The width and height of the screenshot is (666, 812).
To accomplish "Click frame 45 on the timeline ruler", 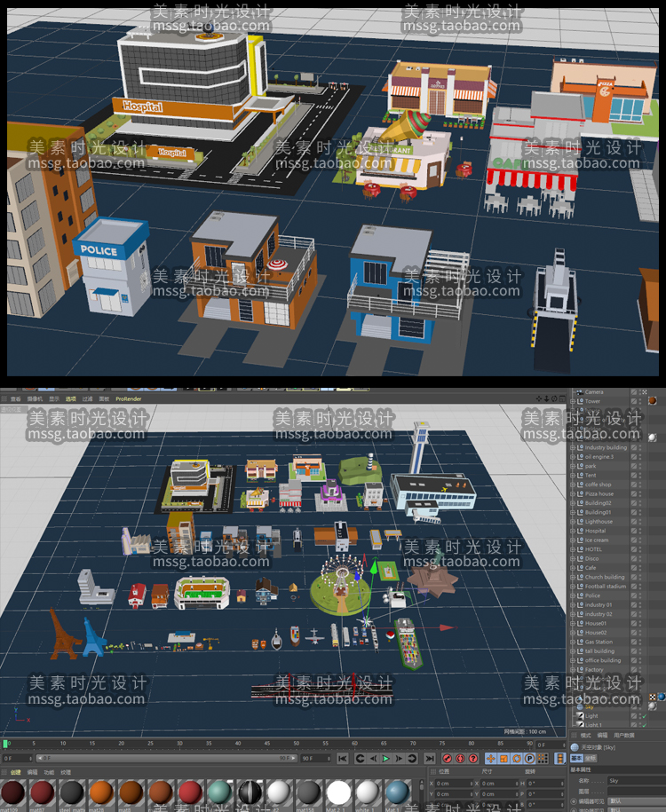I will 267,743.
